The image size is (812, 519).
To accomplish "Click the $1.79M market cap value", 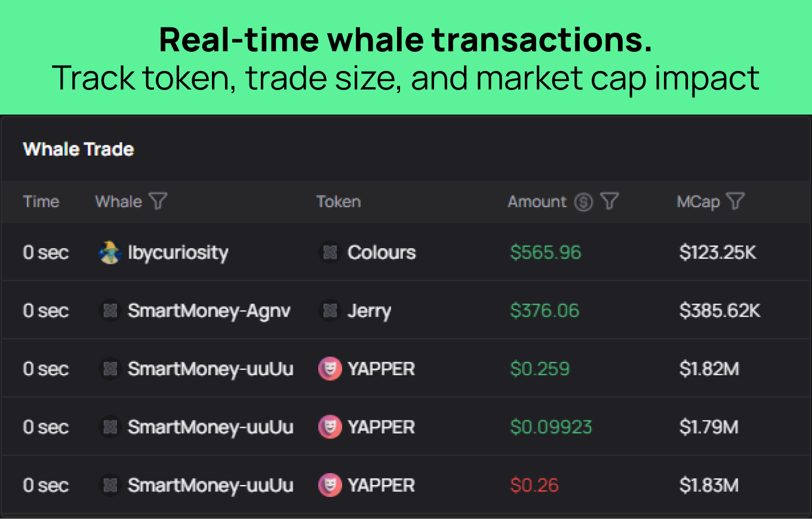I will tap(709, 427).
